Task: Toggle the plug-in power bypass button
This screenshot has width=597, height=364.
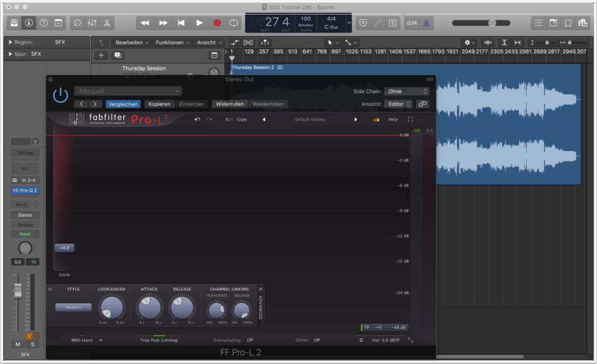Action: click(60, 96)
